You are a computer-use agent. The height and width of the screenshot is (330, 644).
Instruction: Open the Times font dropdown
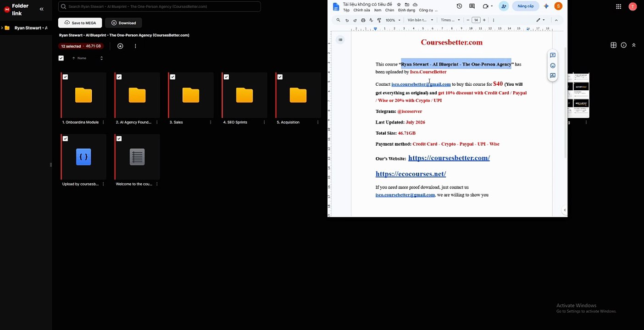[450, 20]
